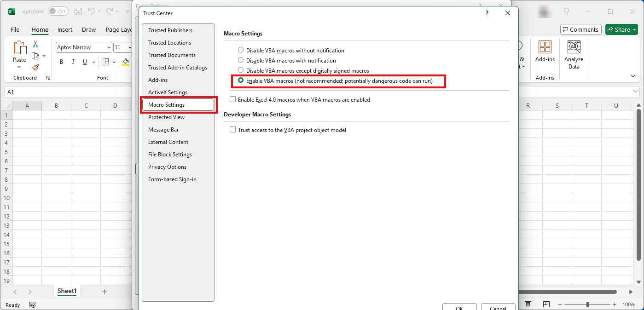This screenshot has width=644, height=310.
Task: Click the Trust Center help question mark
Action: point(487,13)
